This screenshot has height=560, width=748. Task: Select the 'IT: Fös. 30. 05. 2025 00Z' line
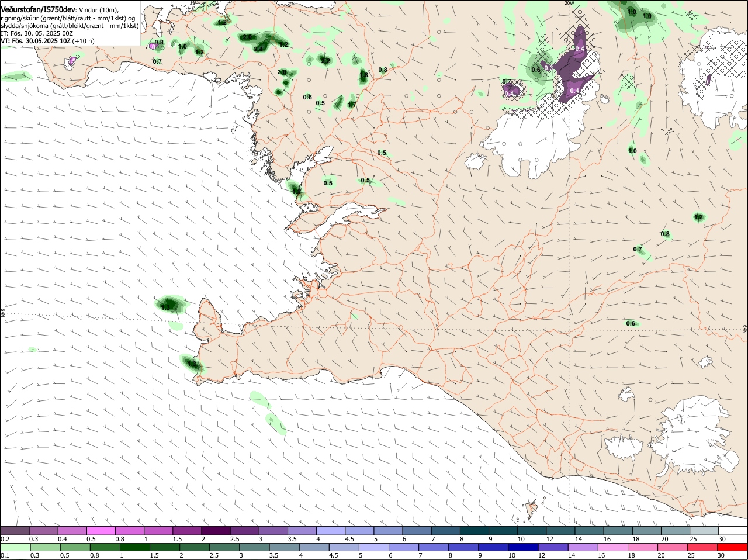(37, 33)
